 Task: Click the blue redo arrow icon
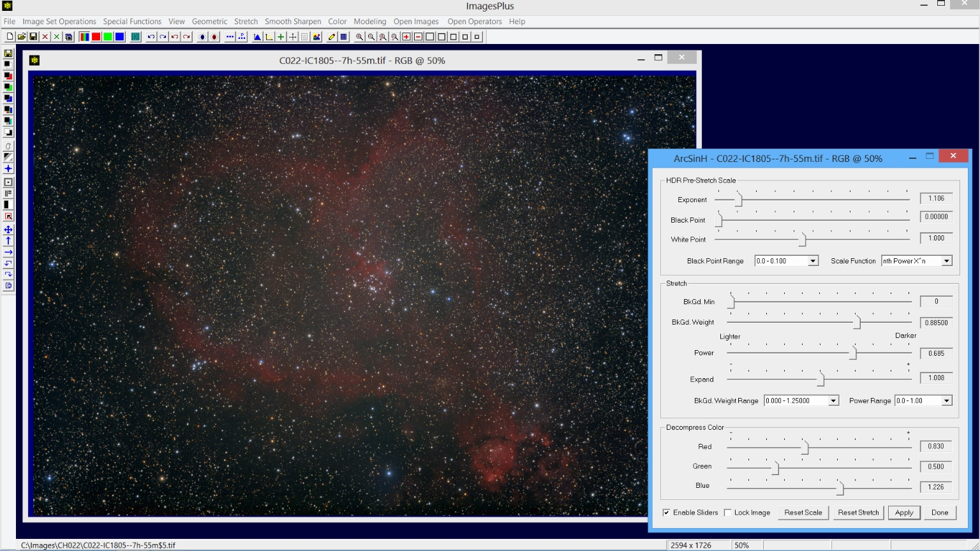163,37
